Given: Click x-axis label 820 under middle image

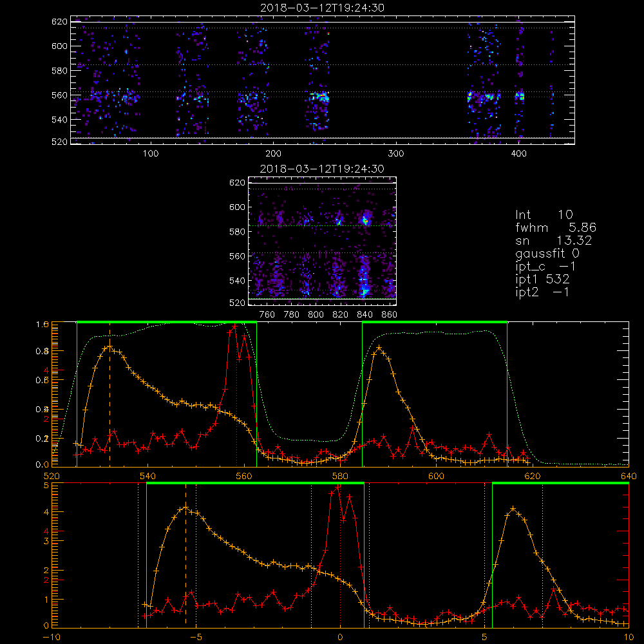Looking at the screenshot, I should coord(341,315).
